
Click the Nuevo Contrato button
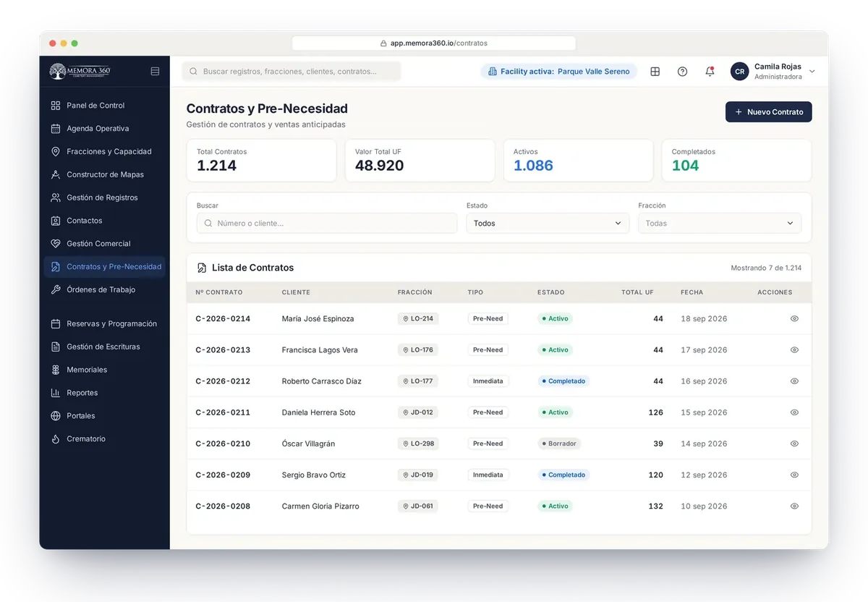coord(769,112)
